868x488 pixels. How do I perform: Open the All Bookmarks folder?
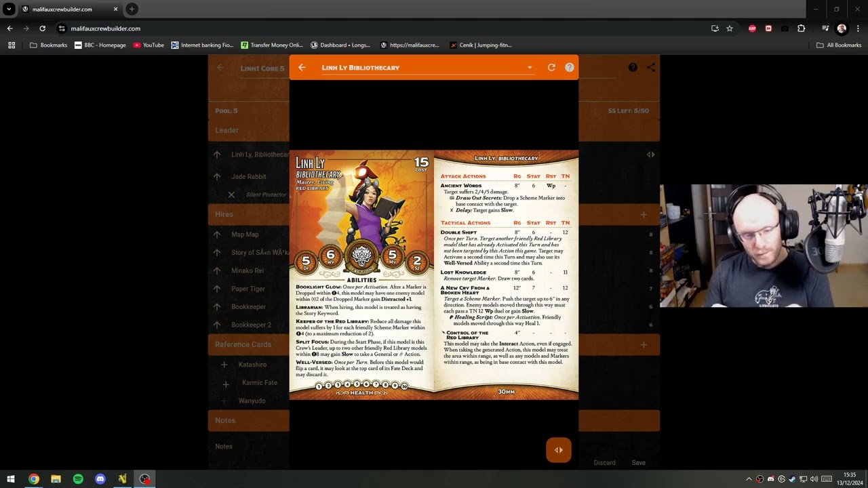pyautogui.click(x=839, y=45)
